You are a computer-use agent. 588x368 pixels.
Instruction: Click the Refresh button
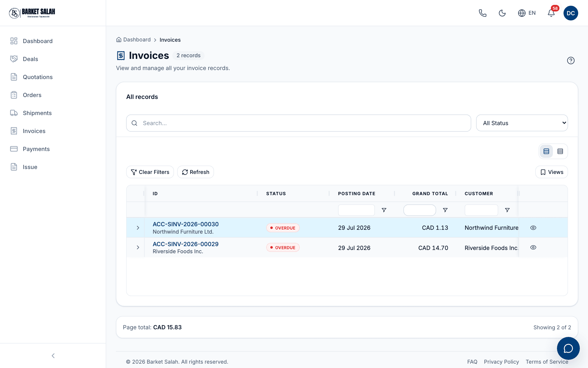point(195,172)
